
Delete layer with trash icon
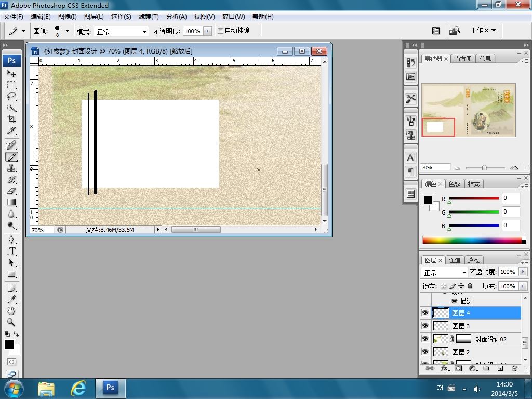coord(514,368)
